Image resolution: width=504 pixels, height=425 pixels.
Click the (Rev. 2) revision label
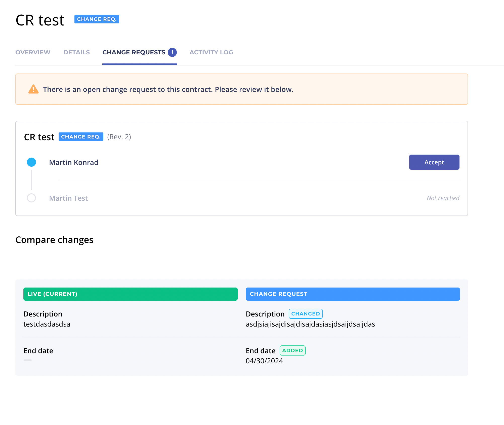(x=119, y=137)
